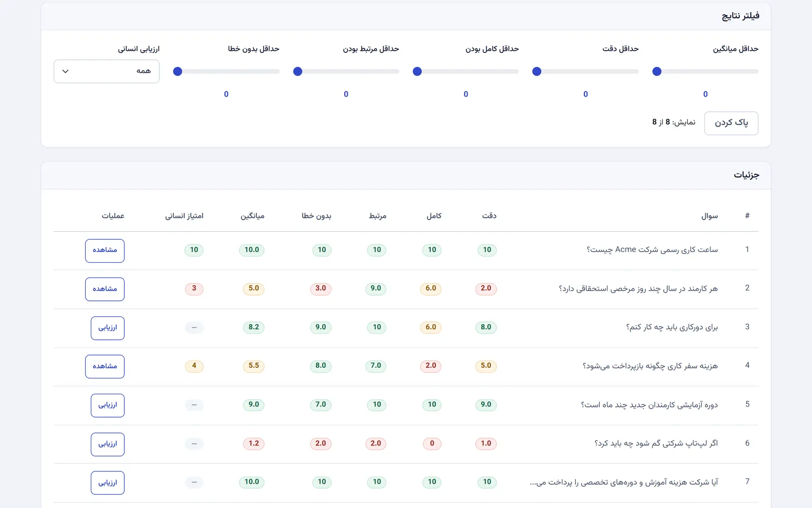Screen dimensions: 812x508
Task: Click ارزیابی for the remote work question
Action: click(108, 328)
